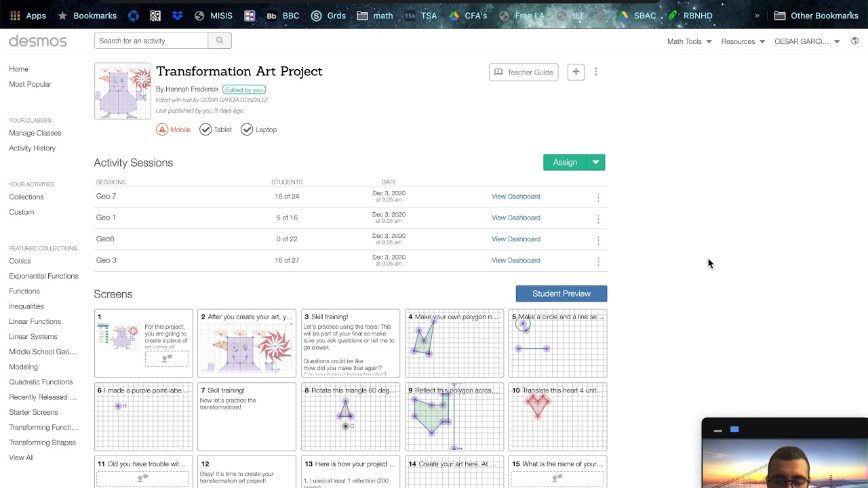Screen dimensions: 868x488
Task: Open screen 9 'Reflect this polygon' thumbnail
Action: tap(454, 417)
